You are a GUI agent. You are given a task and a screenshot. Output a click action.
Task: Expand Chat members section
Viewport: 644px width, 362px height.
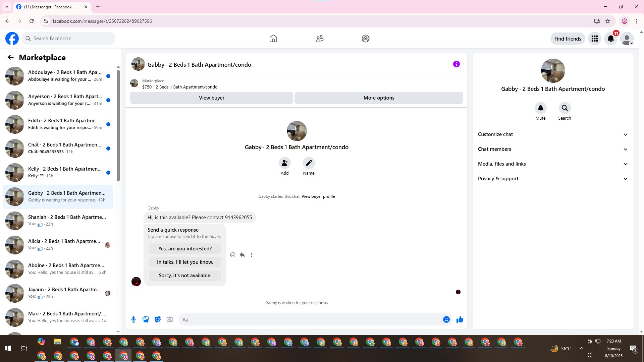(552, 149)
